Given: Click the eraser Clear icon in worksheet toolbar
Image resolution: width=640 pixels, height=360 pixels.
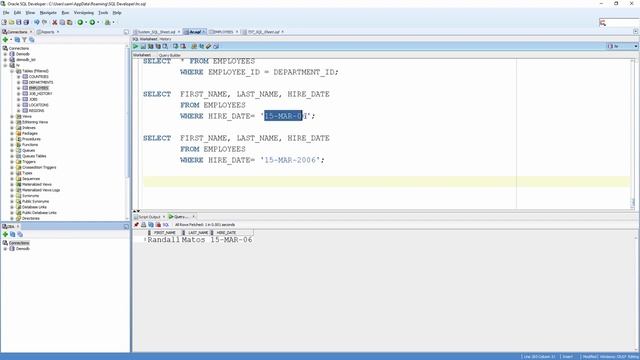Looking at the screenshot, I should (x=209, y=47).
